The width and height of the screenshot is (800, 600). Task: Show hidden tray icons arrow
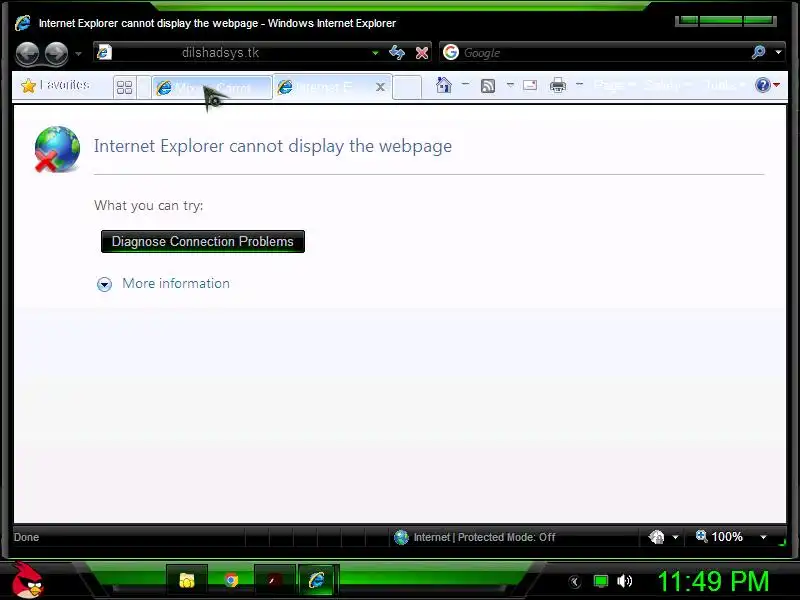coord(575,582)
